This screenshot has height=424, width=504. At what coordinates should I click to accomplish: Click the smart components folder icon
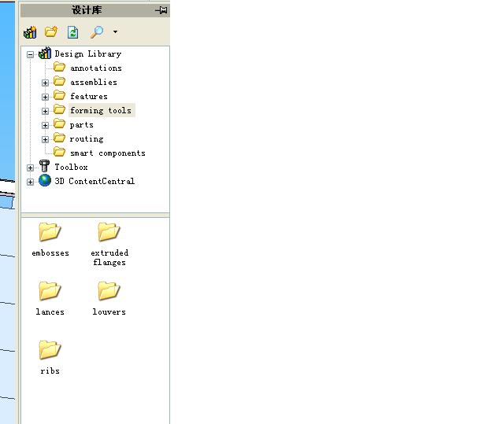coord(59,152)
